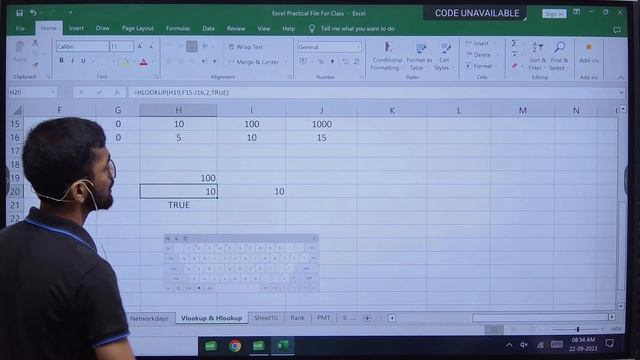The width and height of the screenshot is (640, 360).
Task: Open the Networkdays sheet tab
Action: pos(149,318)
